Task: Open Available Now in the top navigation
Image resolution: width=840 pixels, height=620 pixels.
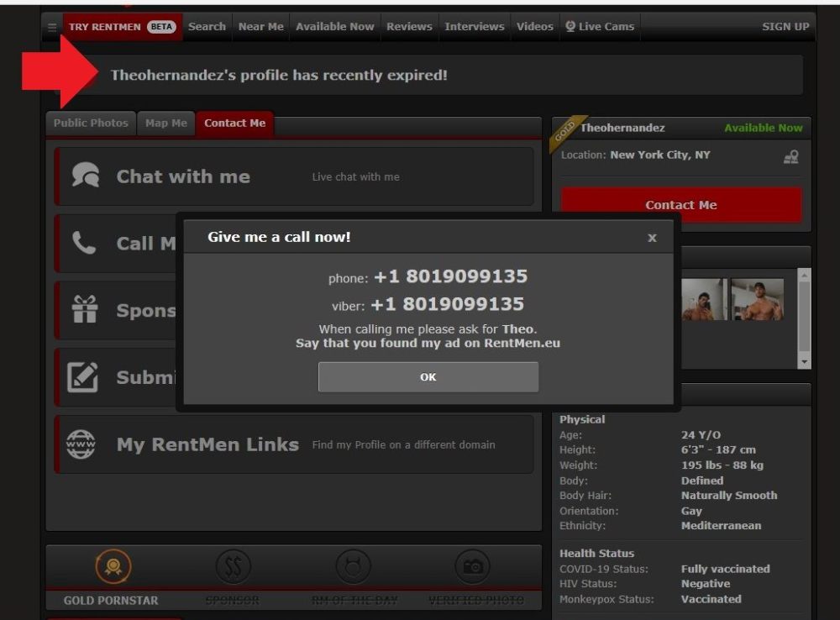Action: tap(335, 27)
